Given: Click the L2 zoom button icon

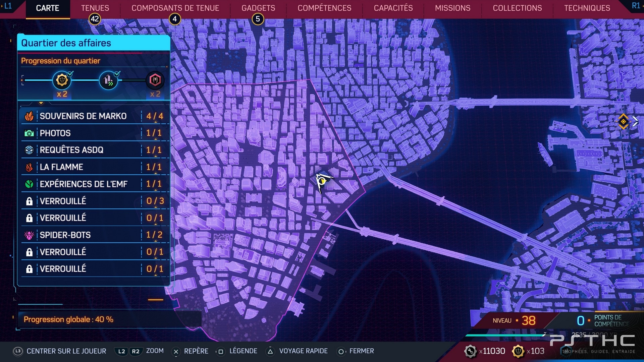Looking at the screenshot, I should [x=121, y=351].
